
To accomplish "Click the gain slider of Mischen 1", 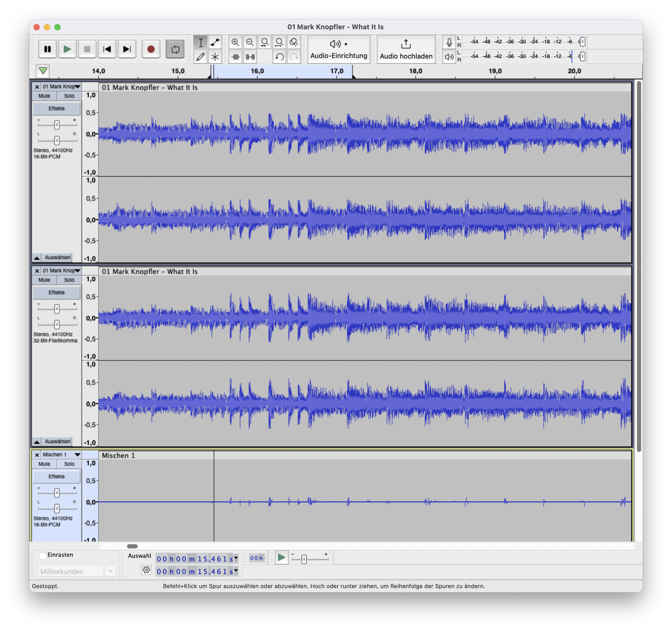I will [57, 493].
